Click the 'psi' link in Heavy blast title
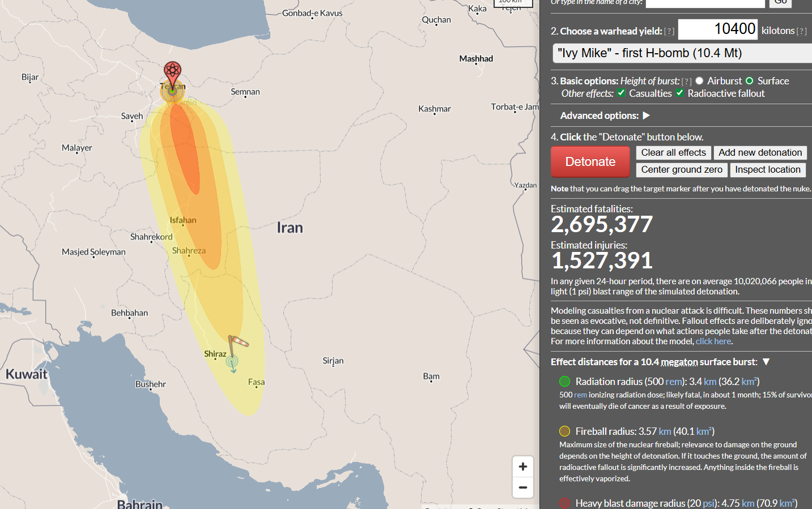The width and height of the screenshot is (812, 509). 709,503
